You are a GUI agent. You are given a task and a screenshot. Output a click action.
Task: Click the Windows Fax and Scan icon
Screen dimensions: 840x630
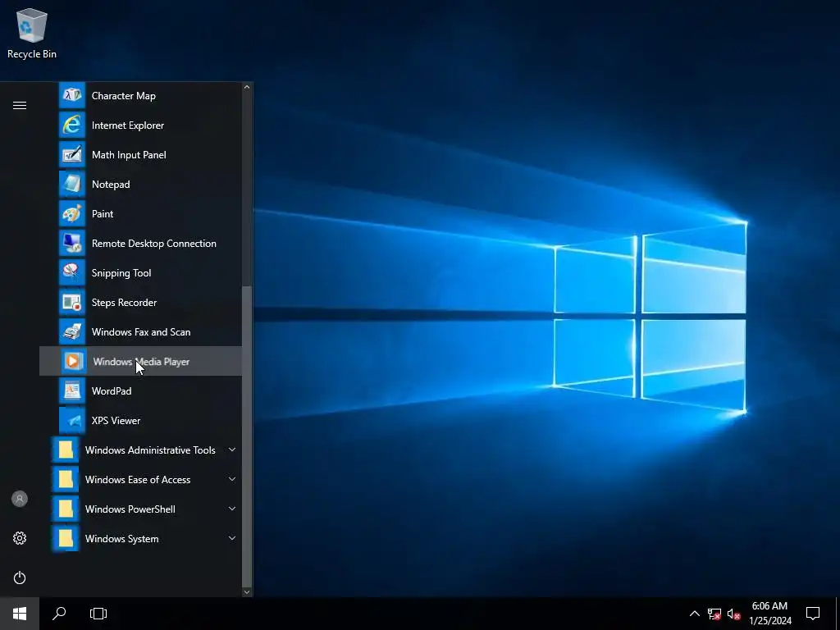pos(72,332)
